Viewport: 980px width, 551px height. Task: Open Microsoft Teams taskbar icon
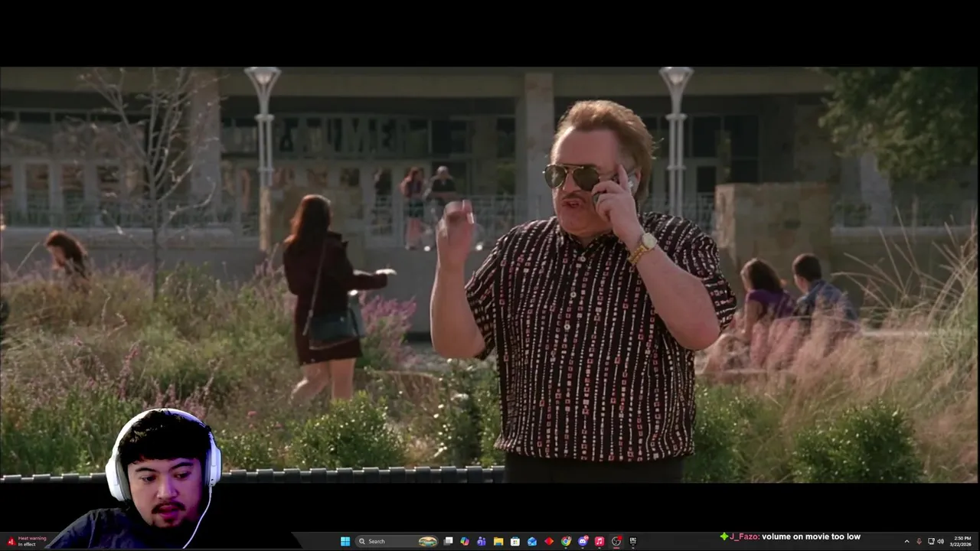[x=482, y=541]
